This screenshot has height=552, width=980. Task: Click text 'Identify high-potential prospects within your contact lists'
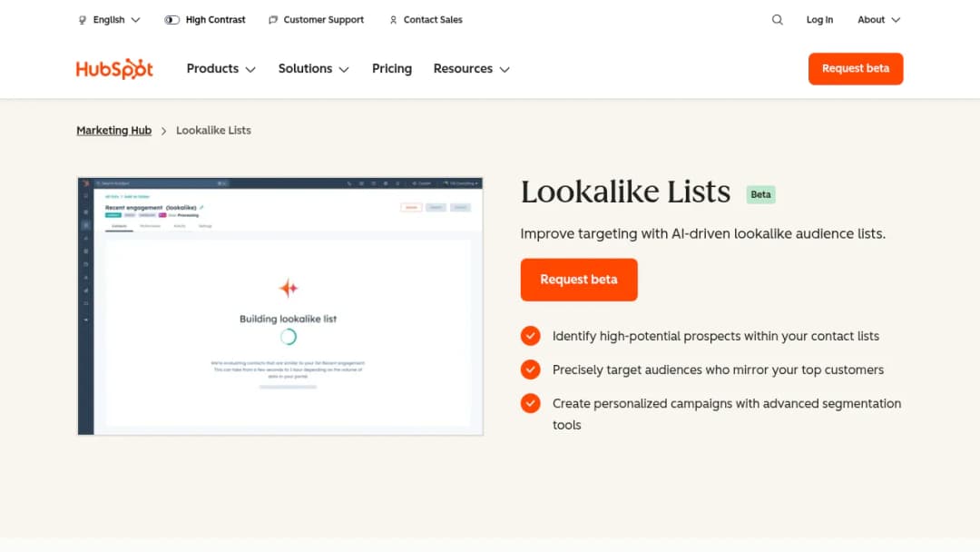point(716,336)
